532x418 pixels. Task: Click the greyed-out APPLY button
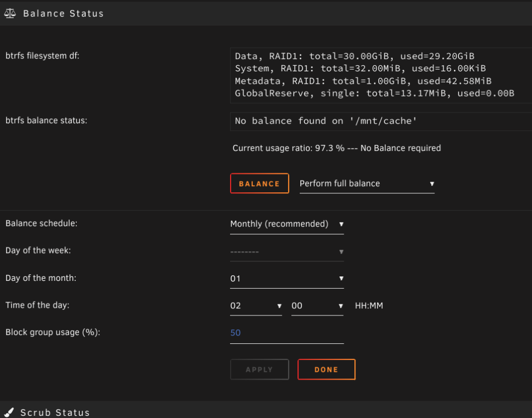point(260,370)
